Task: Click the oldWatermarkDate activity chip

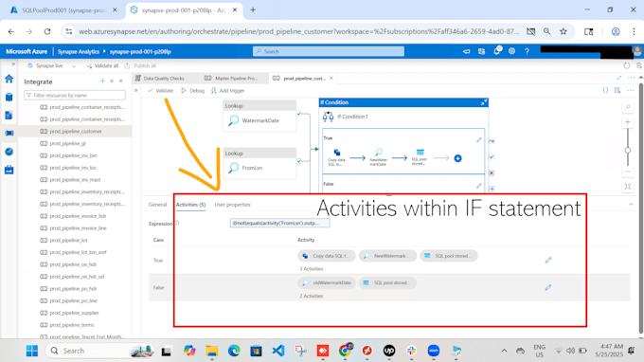Action: point(327,282)
